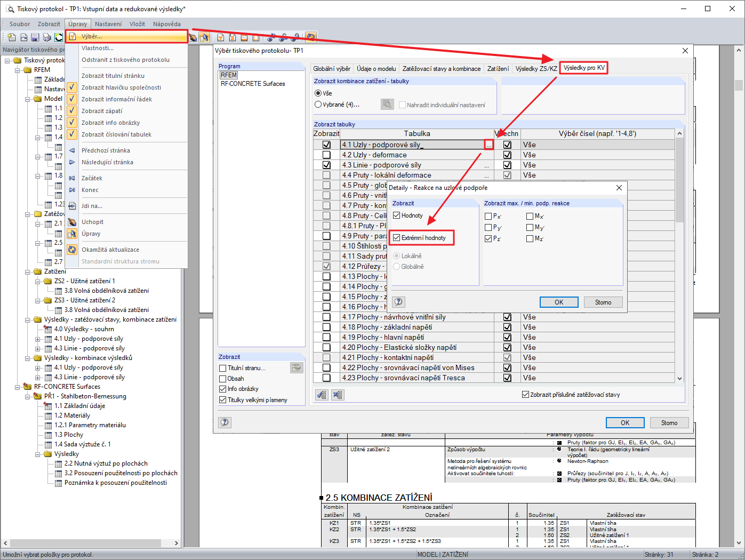Screen dimensions: 745x560
Task: Check the Obsah checkbox
Action: [x=223, y=379]
